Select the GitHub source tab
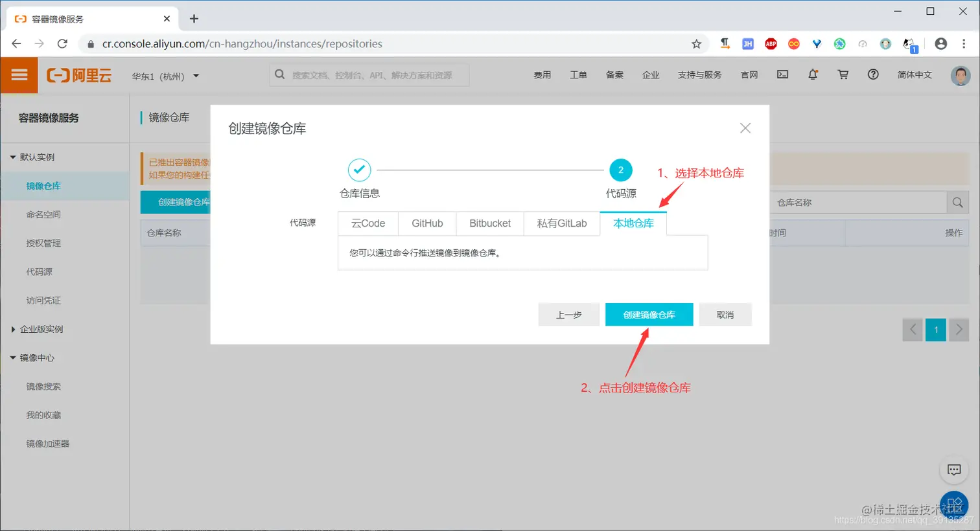This screenshot has height=531, width=980. coord(427,223)
